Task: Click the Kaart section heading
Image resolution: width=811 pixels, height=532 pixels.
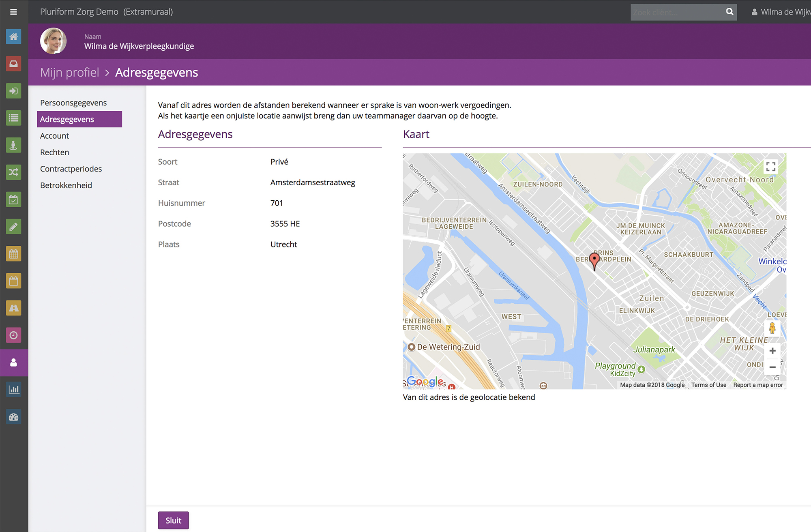Action: [x=416, y=134]
